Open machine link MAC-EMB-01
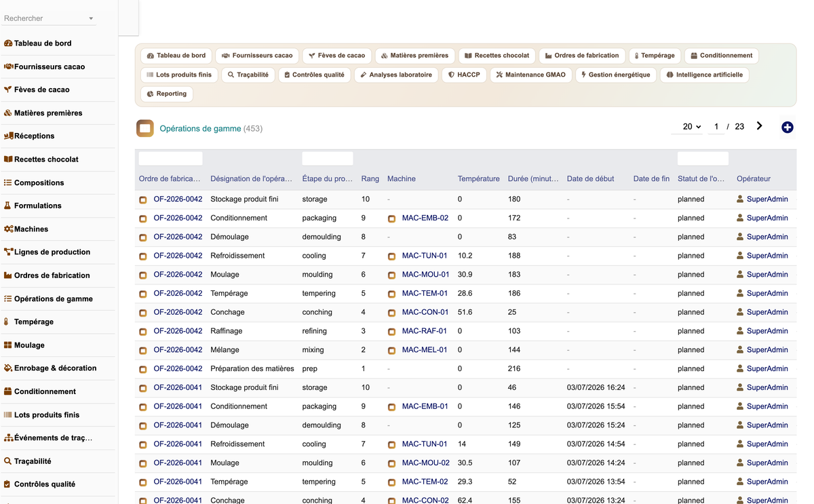814x504 pixels. (425, 407)
